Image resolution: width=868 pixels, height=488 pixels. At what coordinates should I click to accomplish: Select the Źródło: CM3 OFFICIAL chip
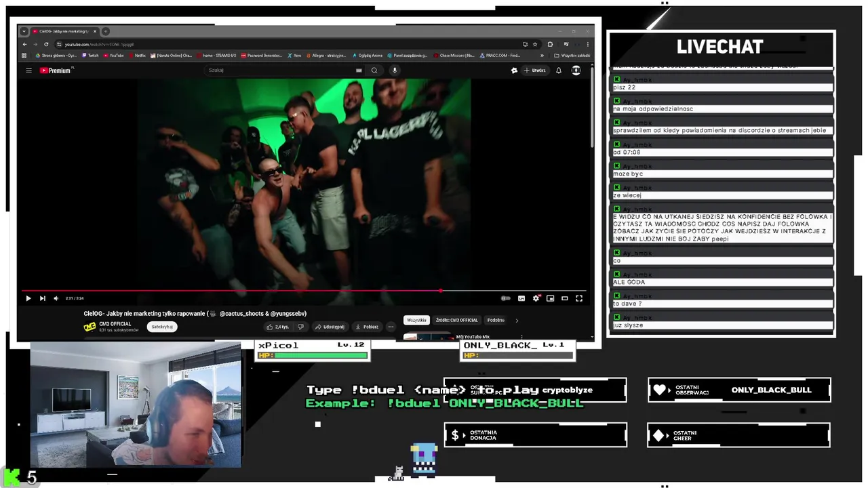click(x=457, y=320)
